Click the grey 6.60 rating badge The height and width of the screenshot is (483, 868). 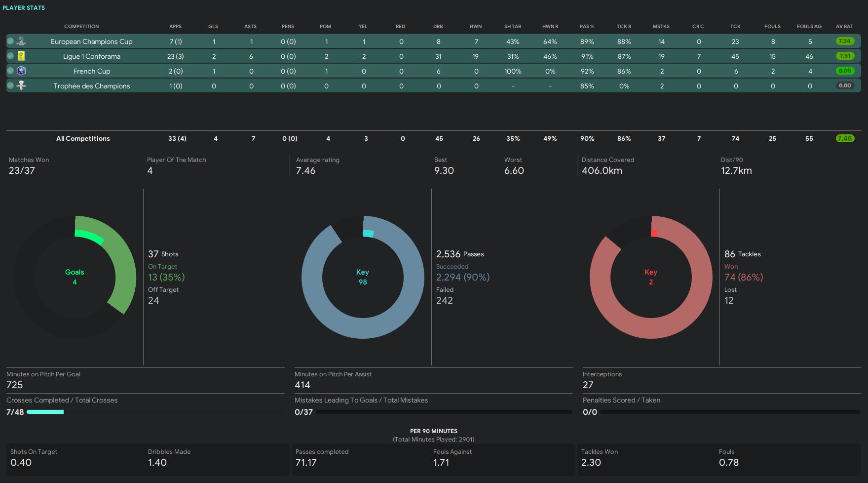(844, 86)
